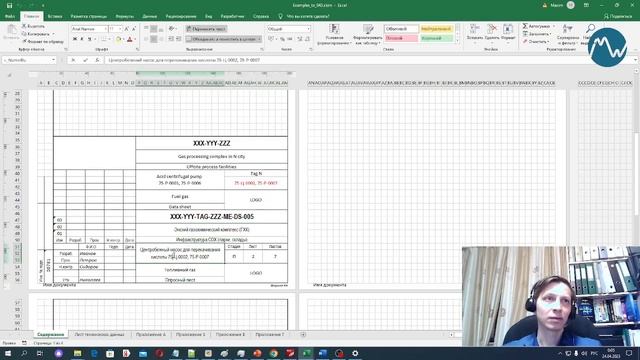Apply the yellow fill color
This screenshot has width=640, height=360.
point(118,40)
